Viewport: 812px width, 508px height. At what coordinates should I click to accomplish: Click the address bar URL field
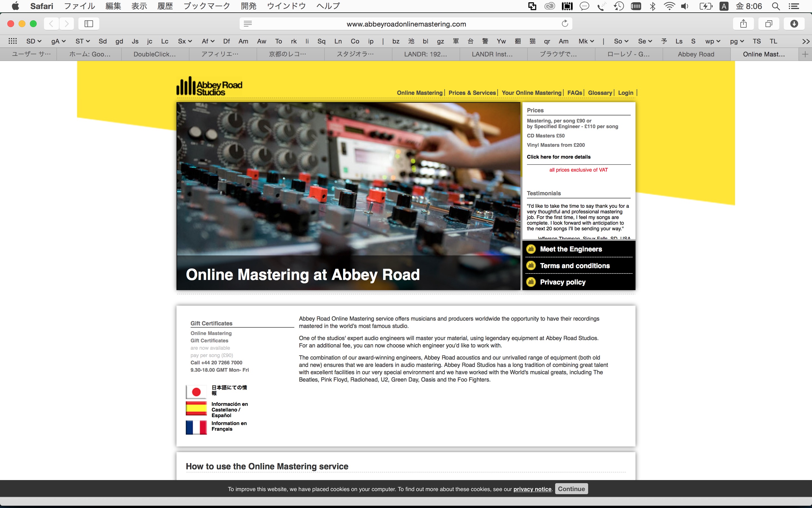[x=406, y=24]
